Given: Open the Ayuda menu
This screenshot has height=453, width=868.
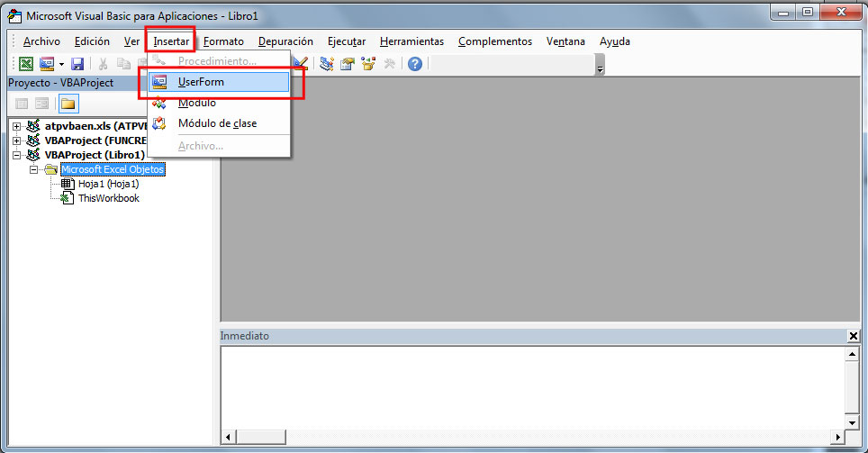Looking at the screenshot, I should 614,41.
